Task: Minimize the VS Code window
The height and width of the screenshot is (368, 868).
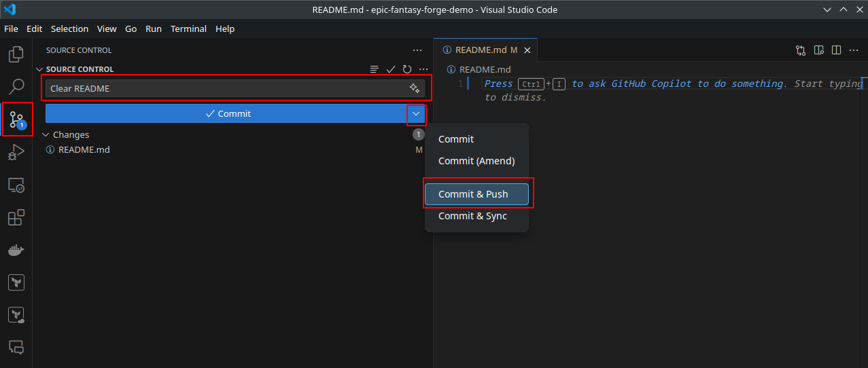Action: [826, 10]
